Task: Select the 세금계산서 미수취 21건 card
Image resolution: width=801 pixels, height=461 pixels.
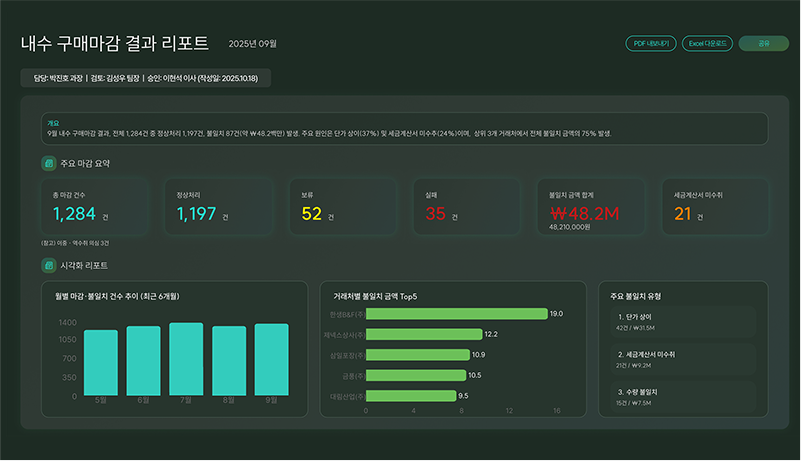Action: click(x=714, y=206)
